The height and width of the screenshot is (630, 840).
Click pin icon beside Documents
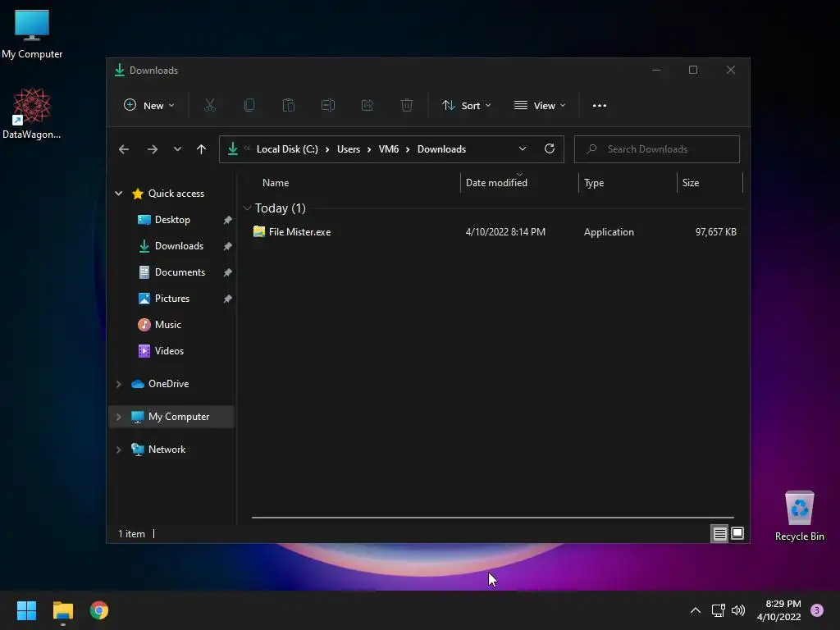point(228,272)
